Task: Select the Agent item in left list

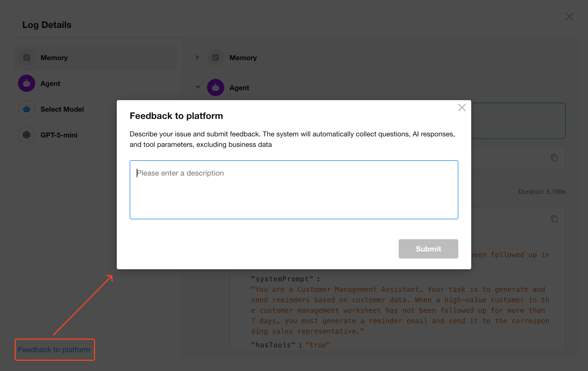Action: coord(50,83)
